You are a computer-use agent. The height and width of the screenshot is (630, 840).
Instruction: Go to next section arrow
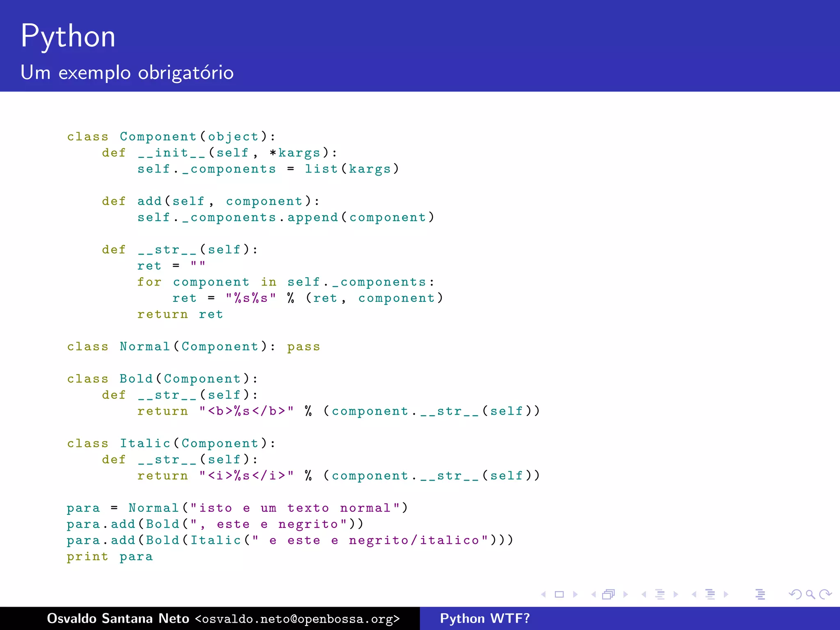tap(726, 594)
